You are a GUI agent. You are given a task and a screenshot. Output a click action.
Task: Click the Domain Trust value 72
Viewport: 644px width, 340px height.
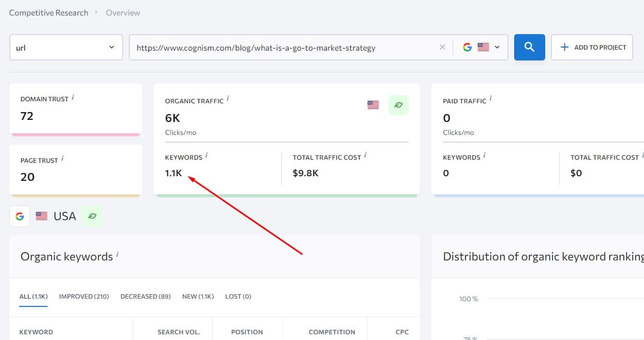[27, 116]
